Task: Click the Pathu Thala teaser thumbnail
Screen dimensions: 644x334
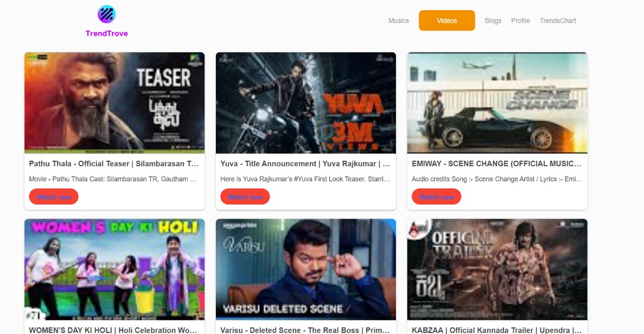Action: [x=115, y=103]
